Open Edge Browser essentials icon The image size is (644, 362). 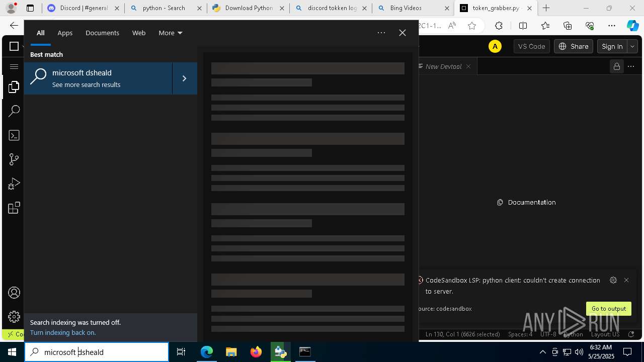point(590,26)
